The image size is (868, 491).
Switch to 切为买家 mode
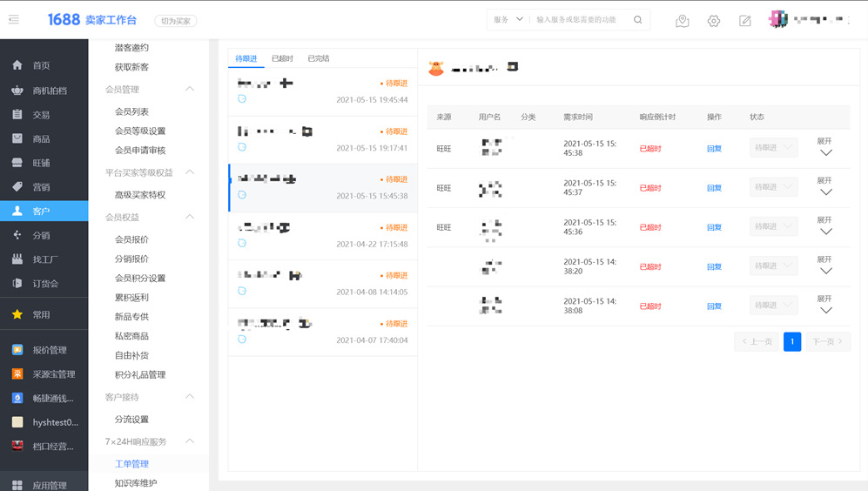coord(175,21)
